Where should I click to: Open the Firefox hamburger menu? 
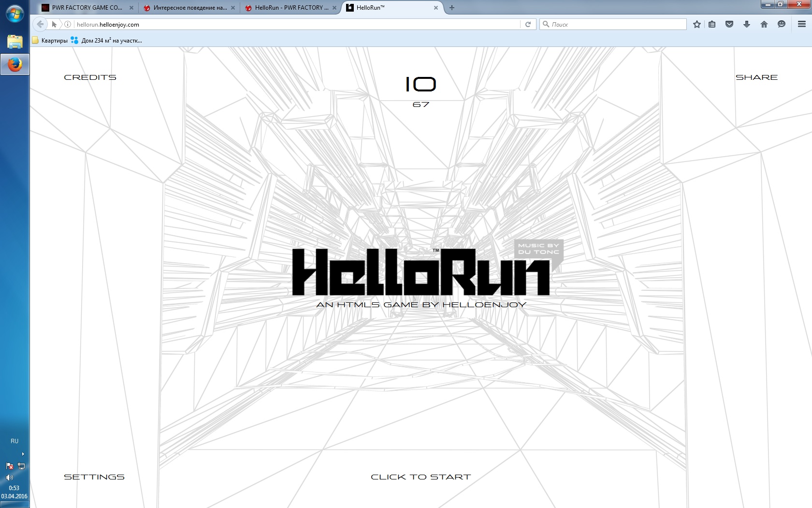click(x=802, y=24)
